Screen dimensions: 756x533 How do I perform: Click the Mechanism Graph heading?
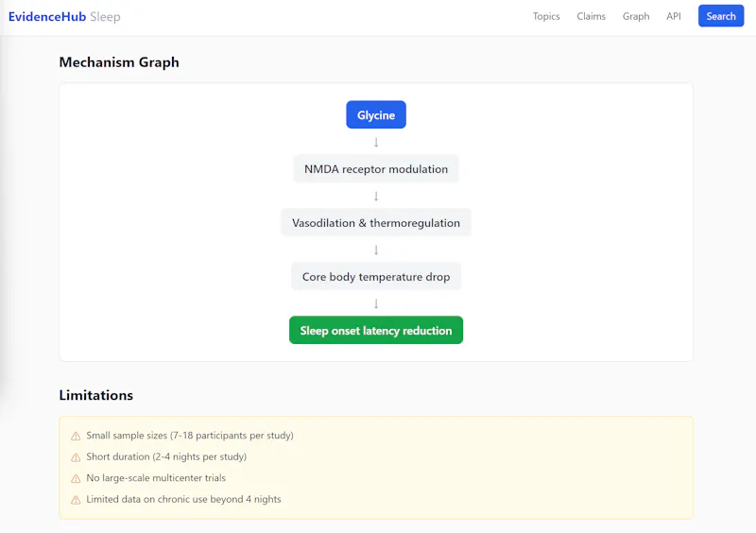pyautogui.click(x=119, y=62)
